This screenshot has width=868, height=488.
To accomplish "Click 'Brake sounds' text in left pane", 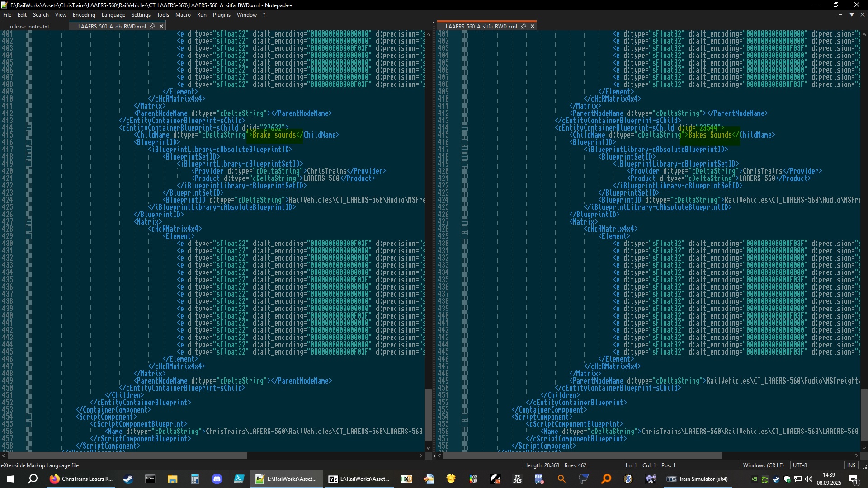I will pyautogui.click(x=274, y=135).
